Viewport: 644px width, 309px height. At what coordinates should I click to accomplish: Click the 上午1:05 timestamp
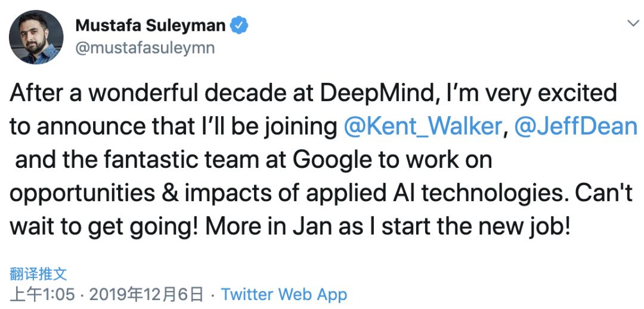pos(41,294)
